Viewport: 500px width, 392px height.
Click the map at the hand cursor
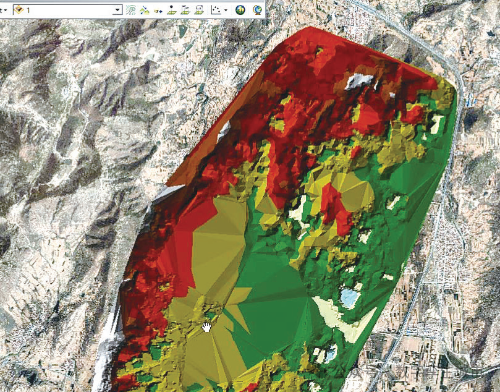(207, 327)
